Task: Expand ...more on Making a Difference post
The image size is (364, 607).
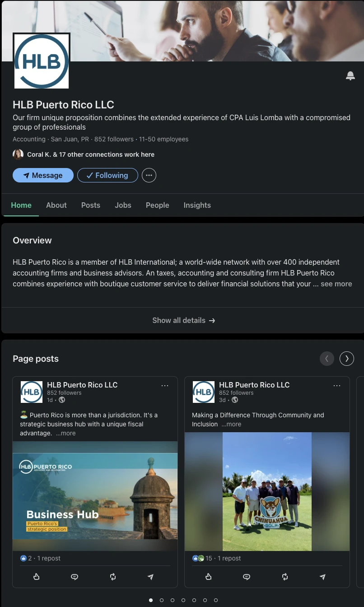Action: coord(231,424)
